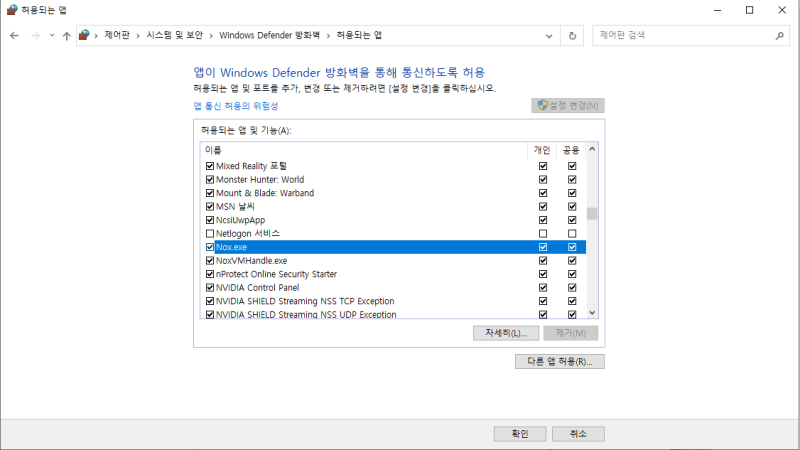Select the 허용되는 앱 breadcrumb
The image size is (800, 450).
coord(359,35)
